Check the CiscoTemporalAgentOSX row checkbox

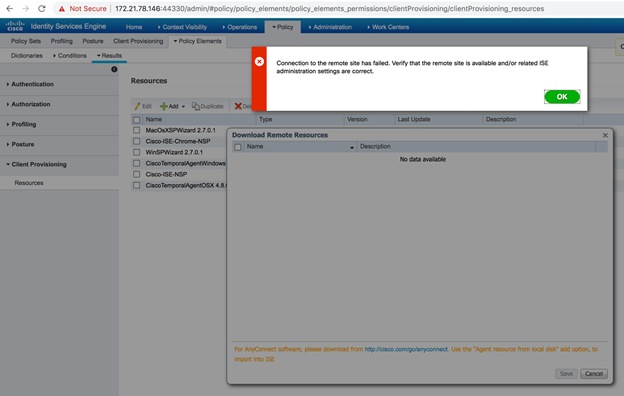(136, 185)
